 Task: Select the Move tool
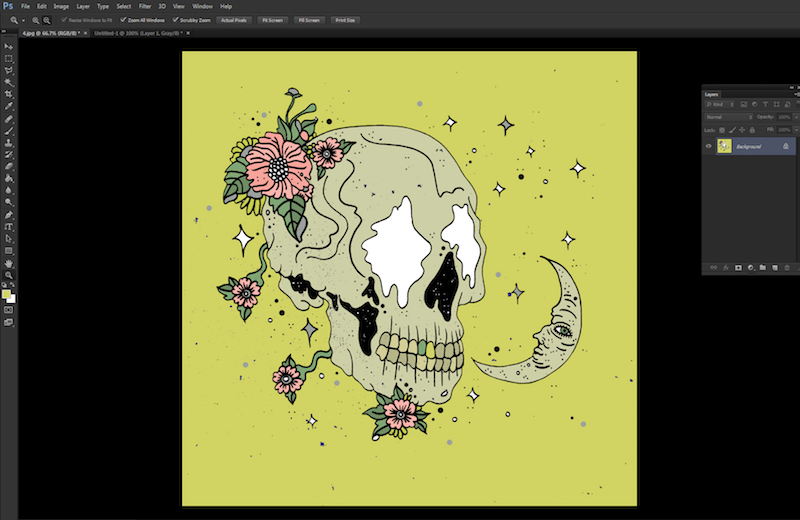point(9,46)
